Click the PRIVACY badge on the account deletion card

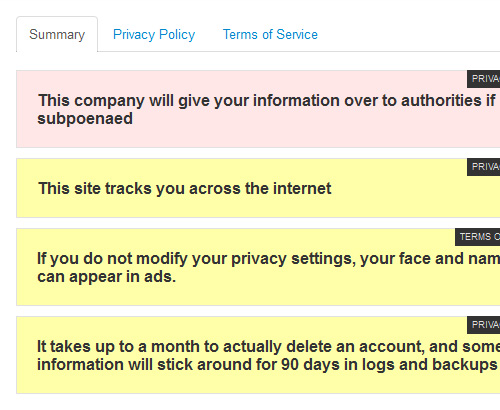tap(483, 325)
